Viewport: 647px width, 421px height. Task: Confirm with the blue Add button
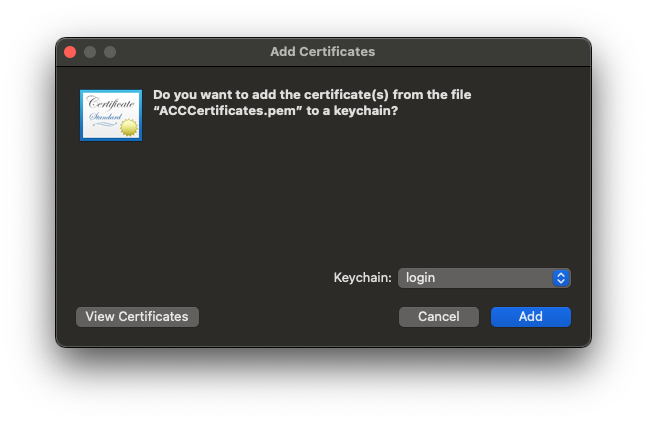[x=530, y=317]
